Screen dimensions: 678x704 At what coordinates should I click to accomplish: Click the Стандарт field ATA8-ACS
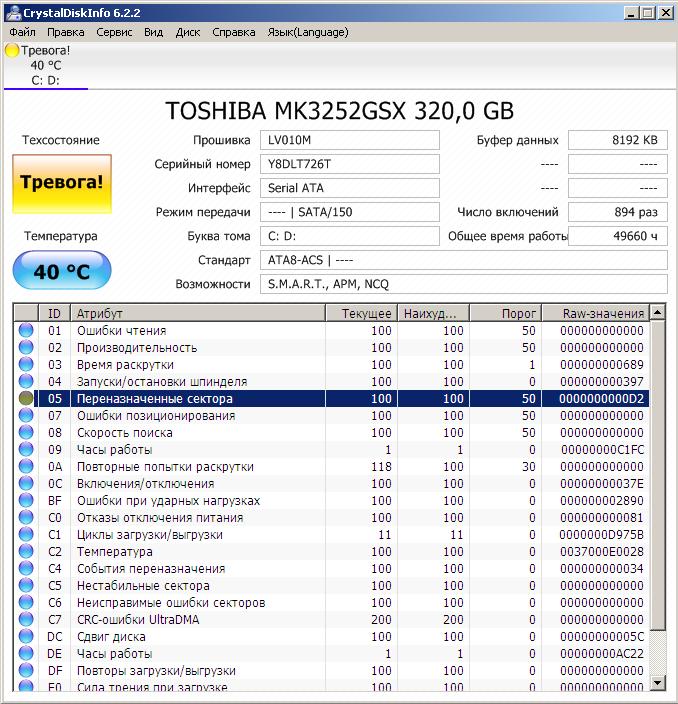click(x=464, y=260)
